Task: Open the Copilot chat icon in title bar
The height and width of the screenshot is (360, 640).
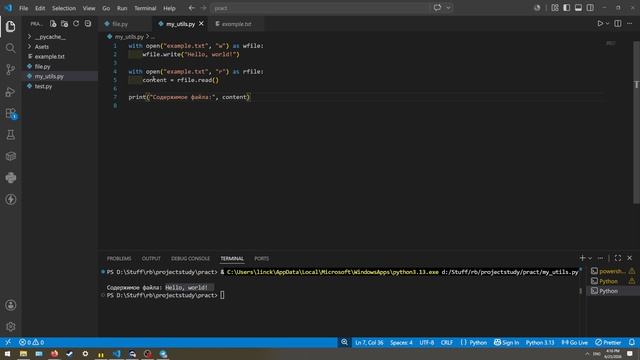Action: click(x=437, y=8)
